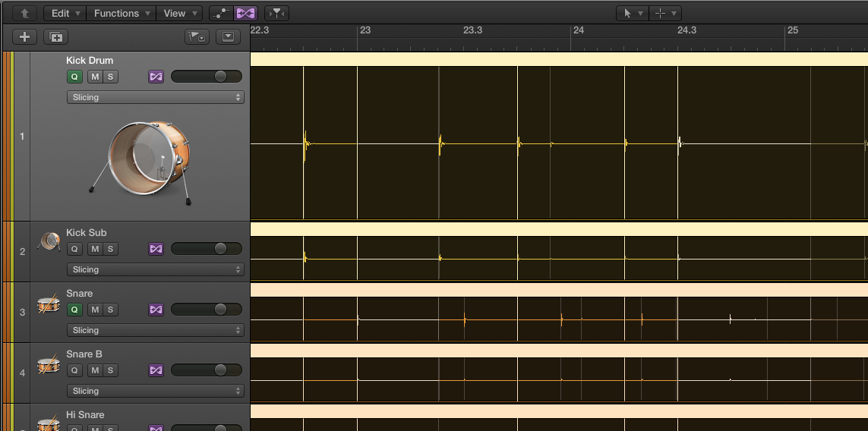This screenshot has width=868, height=431.
Task: Select the Kick Drum track name
Action: click(90, 60)
